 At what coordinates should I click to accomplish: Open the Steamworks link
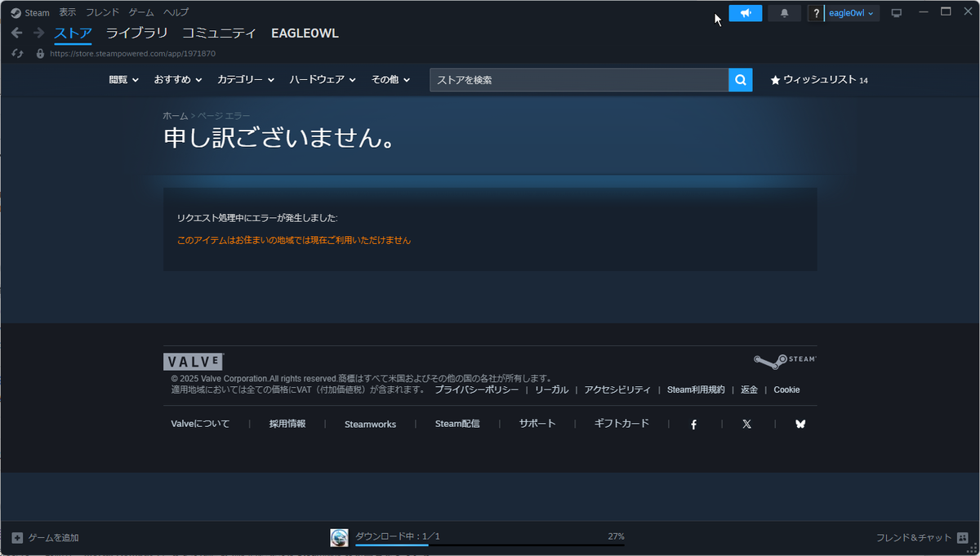(370, 425)
